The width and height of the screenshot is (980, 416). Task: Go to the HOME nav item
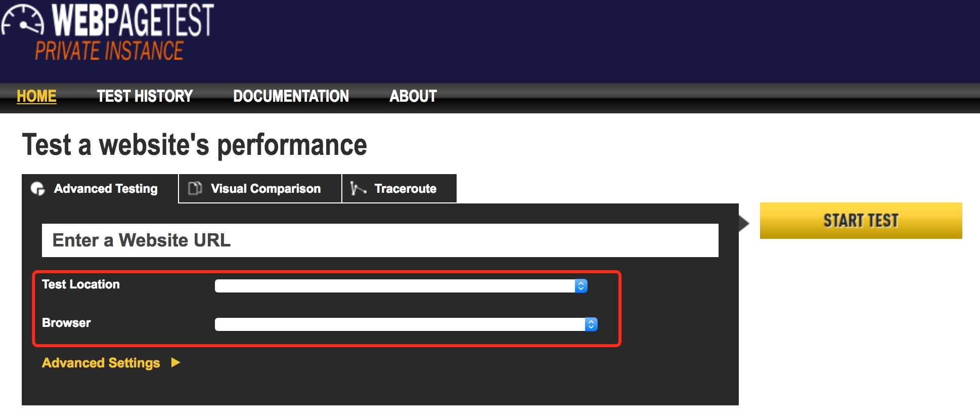tap(36, 96)
